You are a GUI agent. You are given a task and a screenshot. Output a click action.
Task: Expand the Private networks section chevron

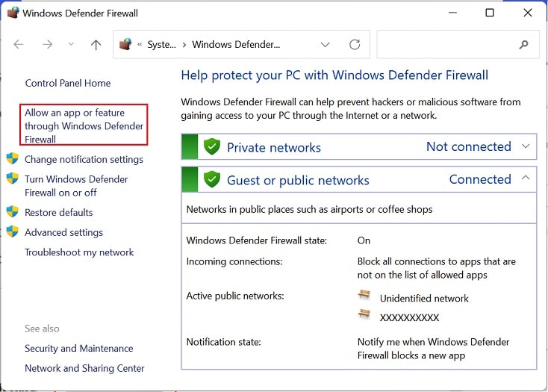526,146
